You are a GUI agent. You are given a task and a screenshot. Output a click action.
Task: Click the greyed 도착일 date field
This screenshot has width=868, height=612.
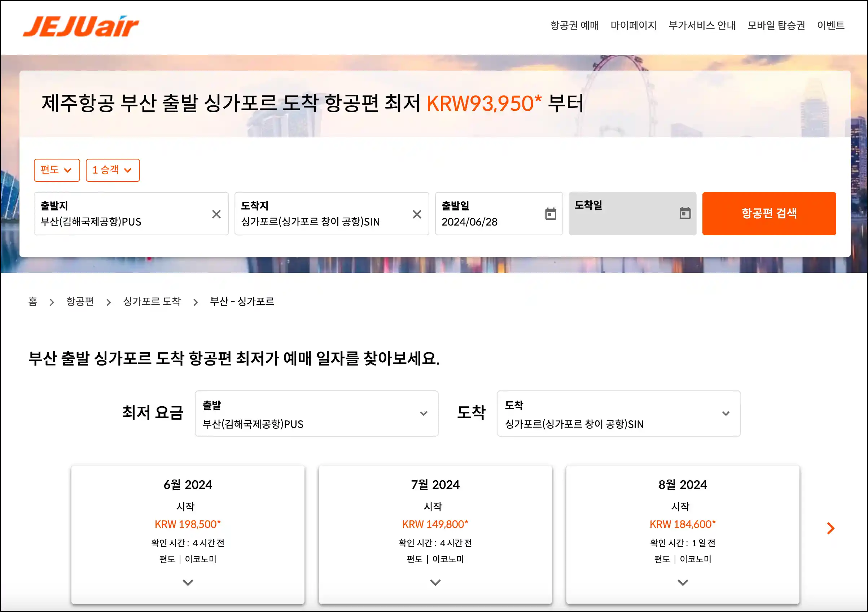click(x=632, y=213)
